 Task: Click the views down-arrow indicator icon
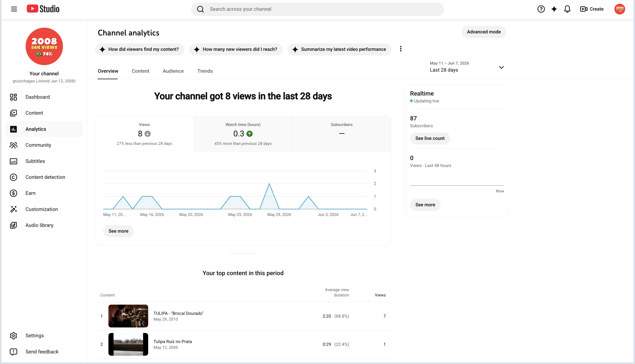pyautogui.click(x=148, y=134)
